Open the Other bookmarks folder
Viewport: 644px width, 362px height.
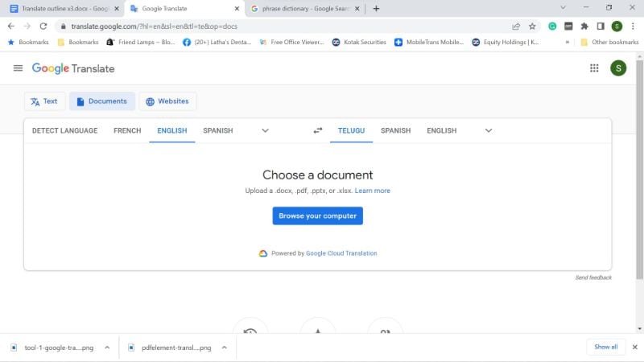tap(610, 43)
